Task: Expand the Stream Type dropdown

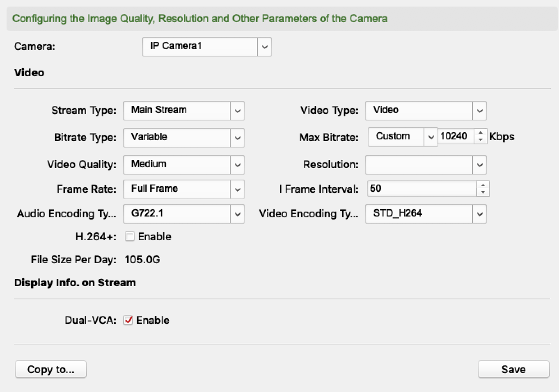Action: point(237,111)
